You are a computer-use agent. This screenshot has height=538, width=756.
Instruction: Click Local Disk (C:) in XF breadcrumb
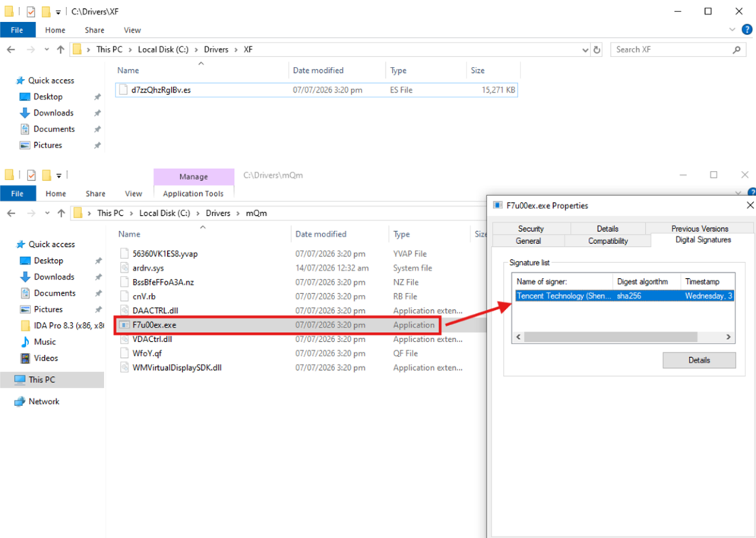(163, 49)
